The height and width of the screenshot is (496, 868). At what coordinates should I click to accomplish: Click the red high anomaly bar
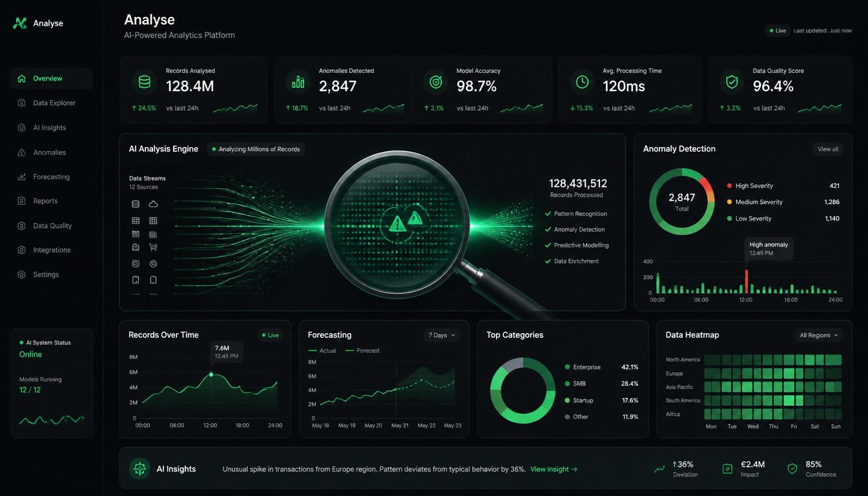[747, 282]
